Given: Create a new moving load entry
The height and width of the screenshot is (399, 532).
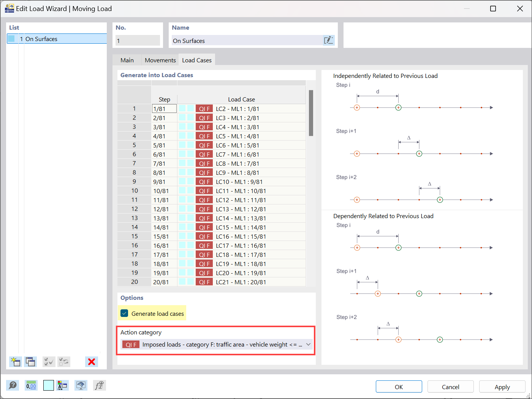Looking at the screenshot, I should (15, 362).
